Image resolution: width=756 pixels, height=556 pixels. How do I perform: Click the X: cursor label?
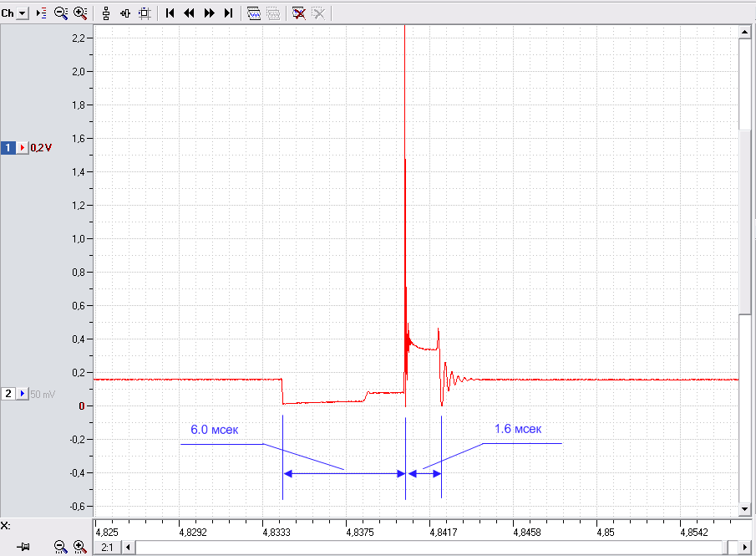pos(5,526)
